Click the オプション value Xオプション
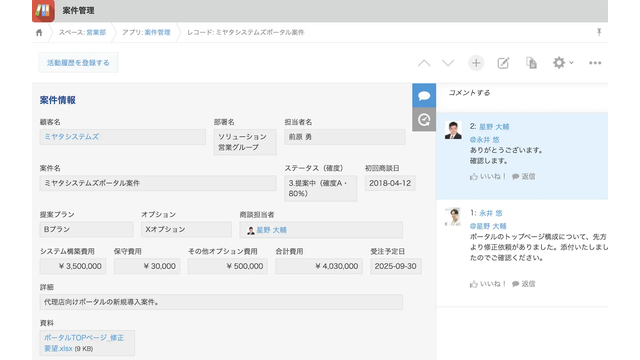Screen dimensions: 640x360 (187, 229)
